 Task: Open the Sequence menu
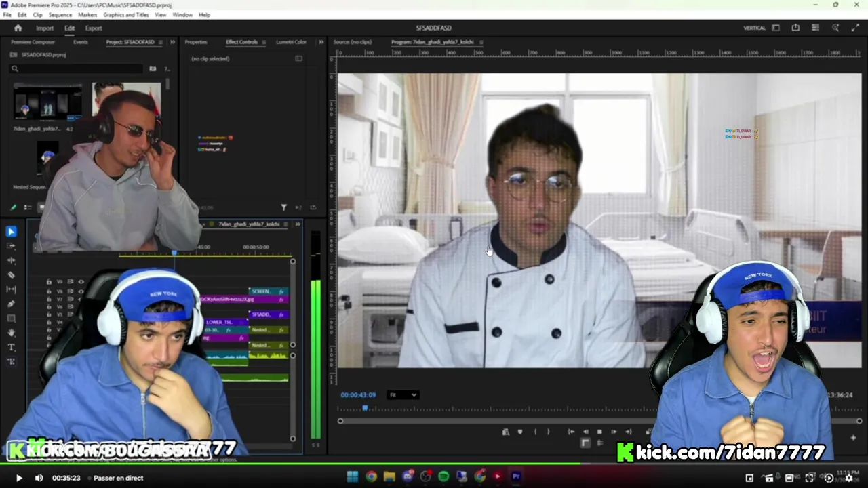click(x=60, y=14)
